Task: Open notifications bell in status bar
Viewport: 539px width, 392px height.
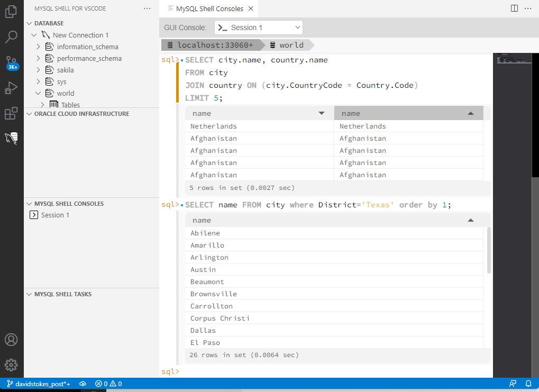Action: tap(528, 384)
